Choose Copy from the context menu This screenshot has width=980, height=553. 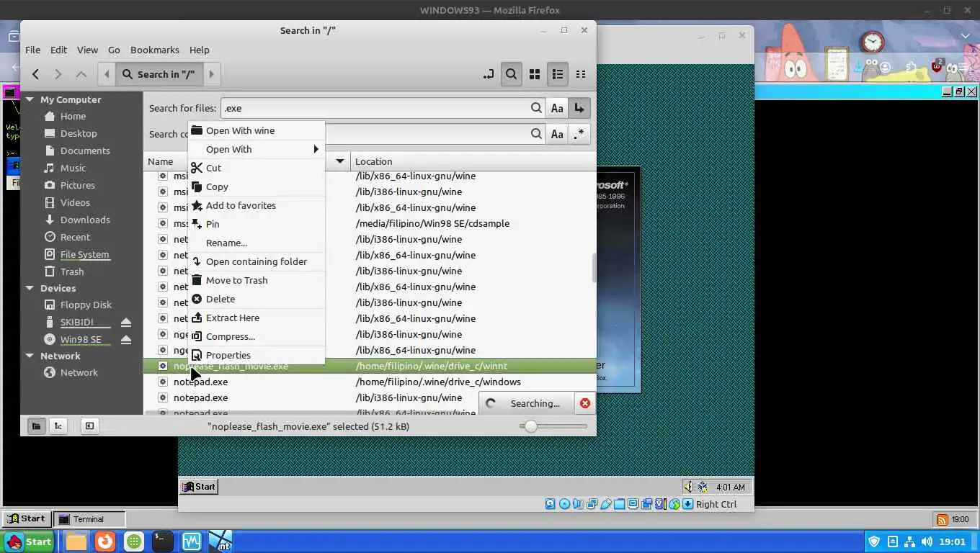coord(257,186)
